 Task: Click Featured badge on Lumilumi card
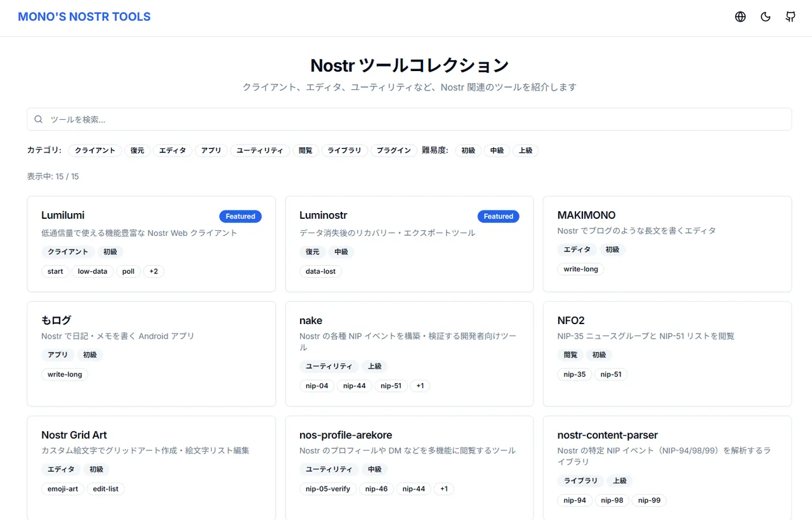240,216
